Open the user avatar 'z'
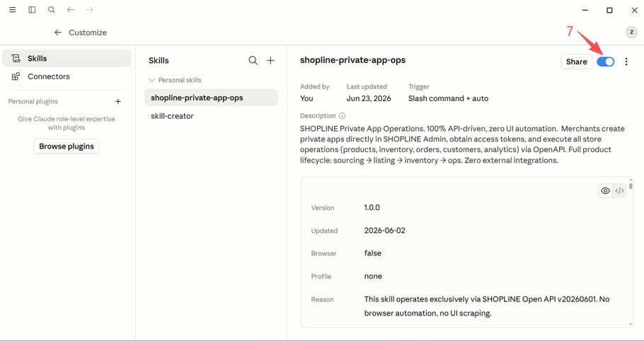The height and width of the screenshot is (341, 644). [631, 33]
